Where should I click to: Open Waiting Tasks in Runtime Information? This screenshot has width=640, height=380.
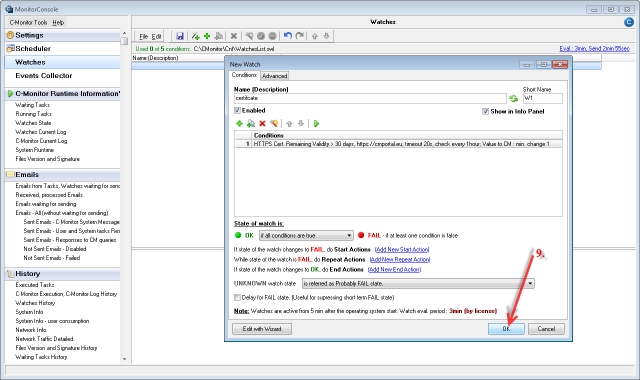click(32, 105)
